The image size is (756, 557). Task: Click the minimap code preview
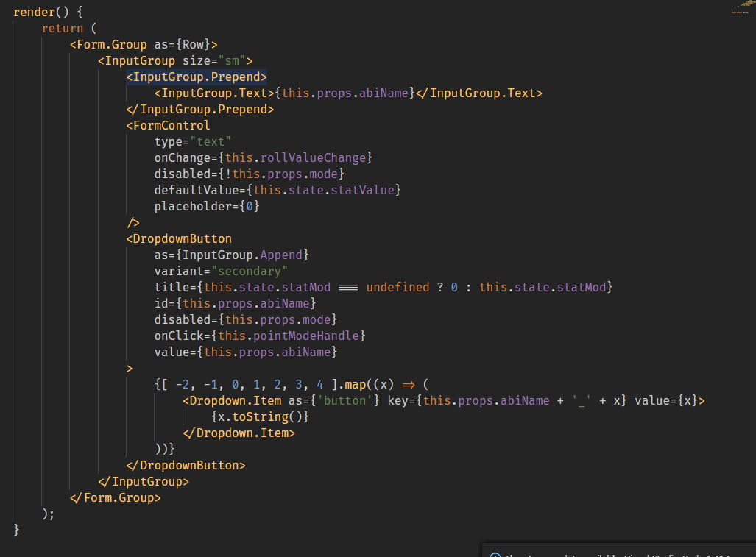click(743, 7)
